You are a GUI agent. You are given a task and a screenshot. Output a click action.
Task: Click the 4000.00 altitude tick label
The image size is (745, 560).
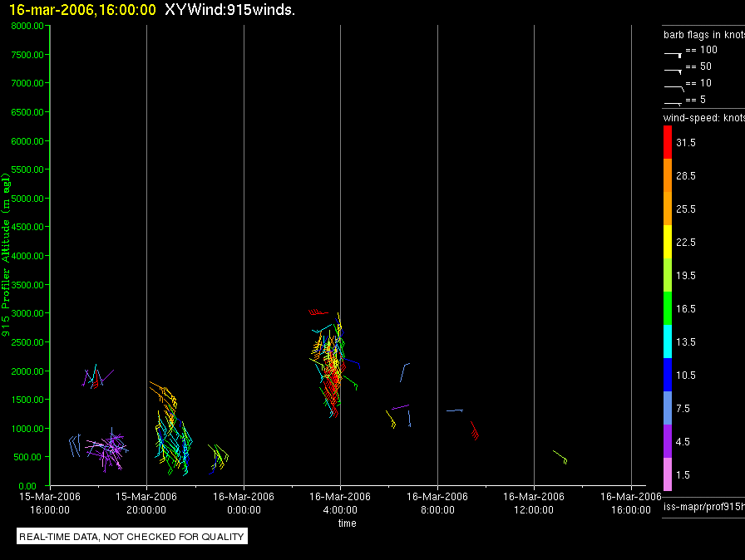[x=27, y=256]
